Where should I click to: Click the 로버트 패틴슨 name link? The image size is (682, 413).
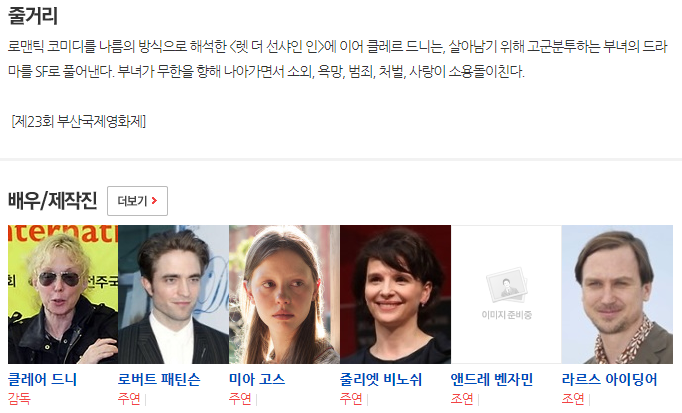[159, 380]
